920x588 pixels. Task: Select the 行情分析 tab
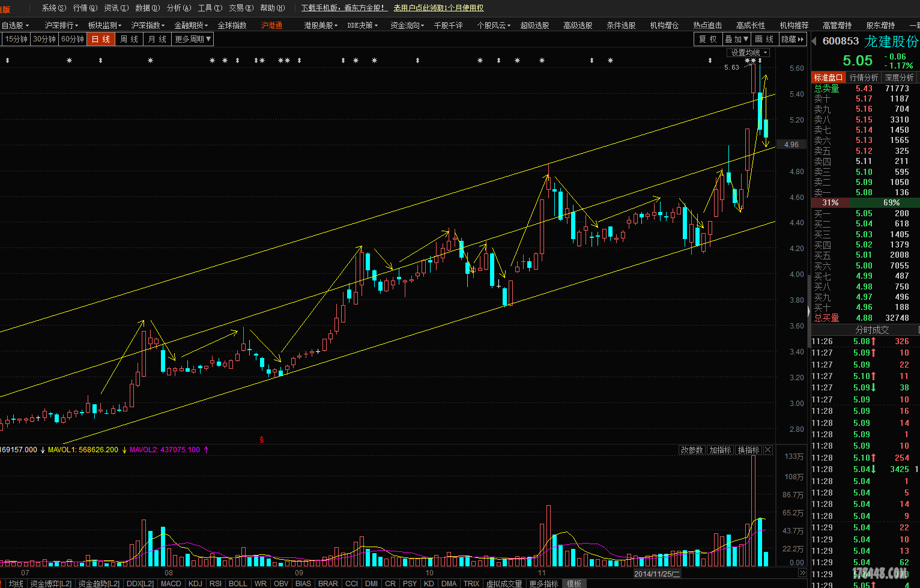(x=864, y=77)
